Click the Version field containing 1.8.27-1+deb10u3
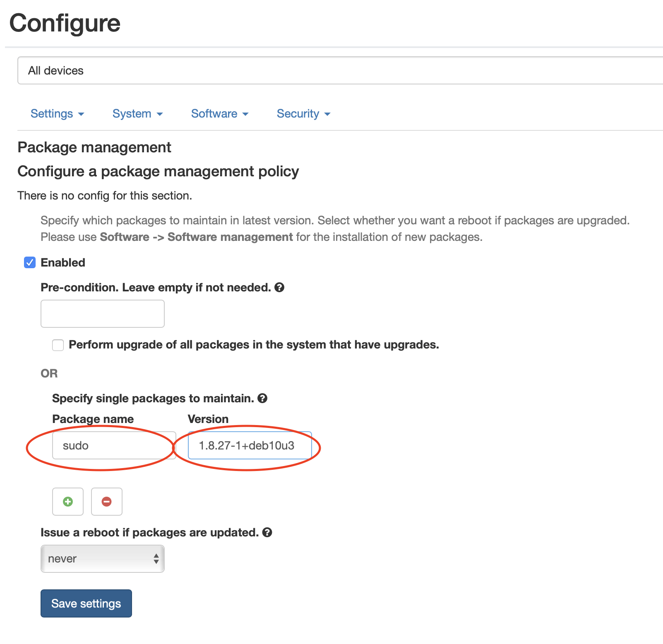 click(250, 445)
